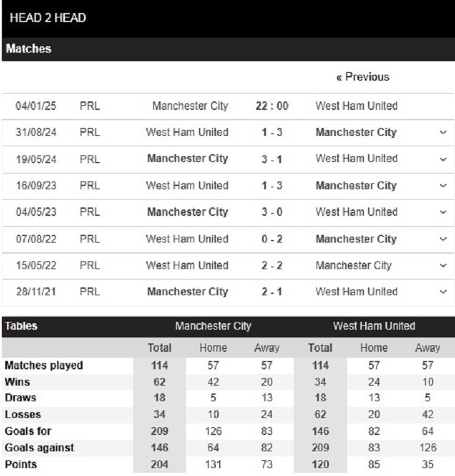Click West Ham United in the Tables header
455x476 pixels.
pos(374,326)
